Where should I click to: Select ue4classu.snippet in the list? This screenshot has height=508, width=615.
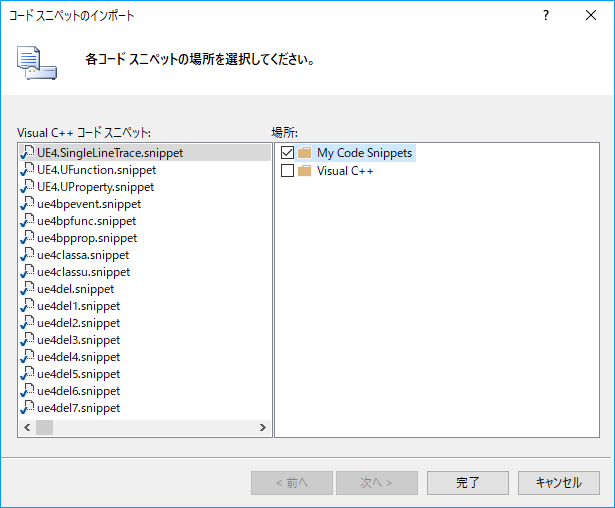pos(84,271)
